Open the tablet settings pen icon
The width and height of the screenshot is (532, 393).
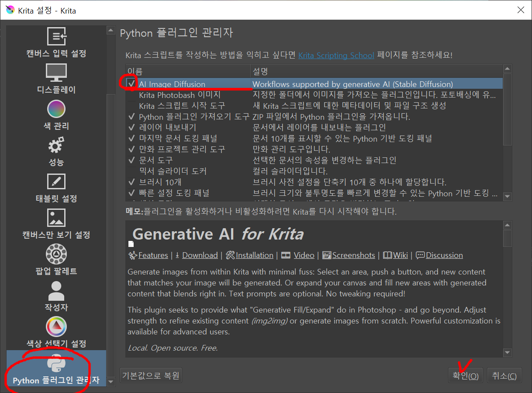(56, 182)
